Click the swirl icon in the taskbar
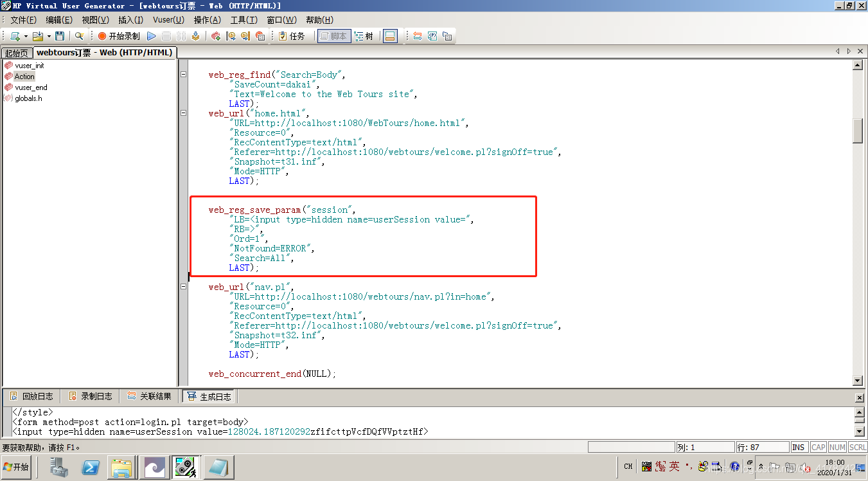 click(155, 467)
